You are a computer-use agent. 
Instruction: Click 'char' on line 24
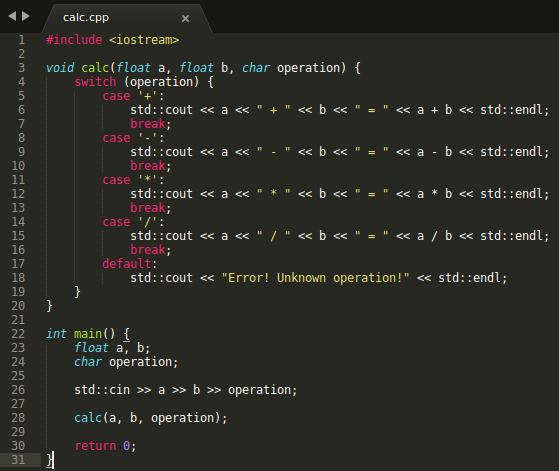click(88, 362)
